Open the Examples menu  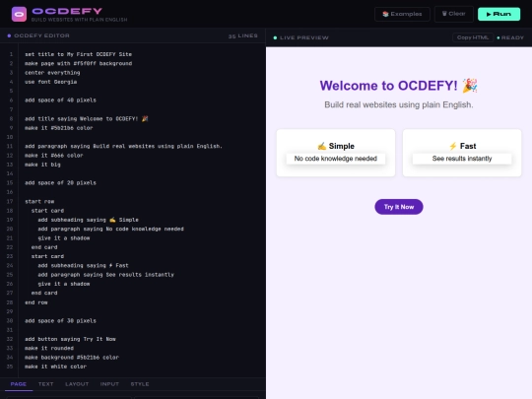pyautogui.click(x=402, y=14)
